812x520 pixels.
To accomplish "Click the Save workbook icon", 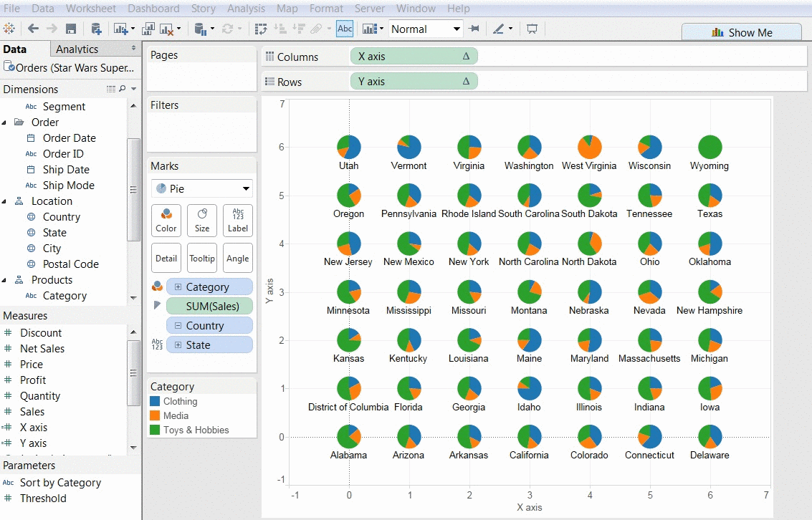I will (70, 29).
